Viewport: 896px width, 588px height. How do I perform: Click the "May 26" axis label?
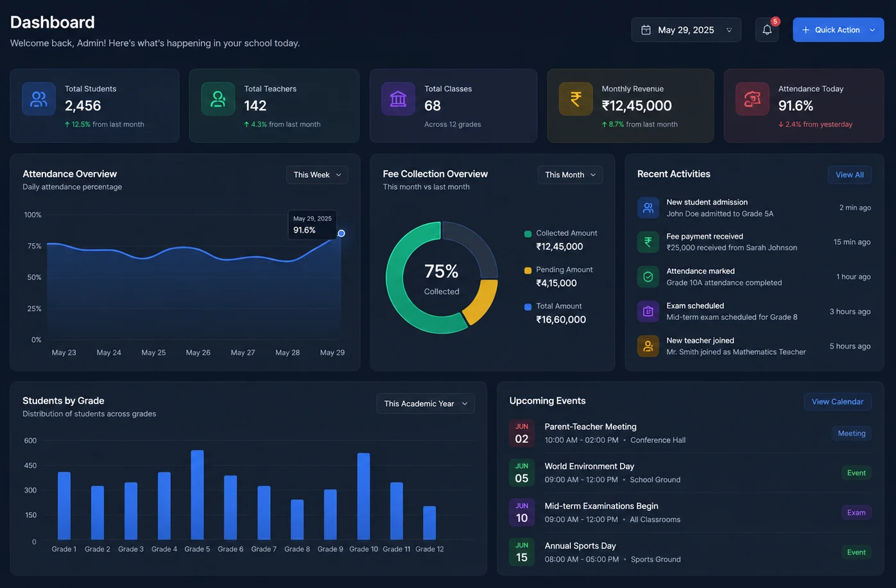point(198,352)
